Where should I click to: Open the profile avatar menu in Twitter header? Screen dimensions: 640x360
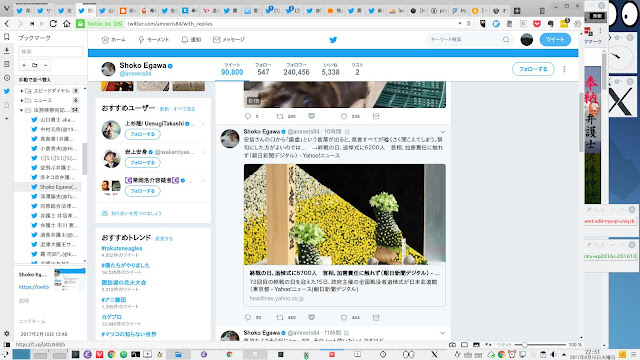pos(527,40)
